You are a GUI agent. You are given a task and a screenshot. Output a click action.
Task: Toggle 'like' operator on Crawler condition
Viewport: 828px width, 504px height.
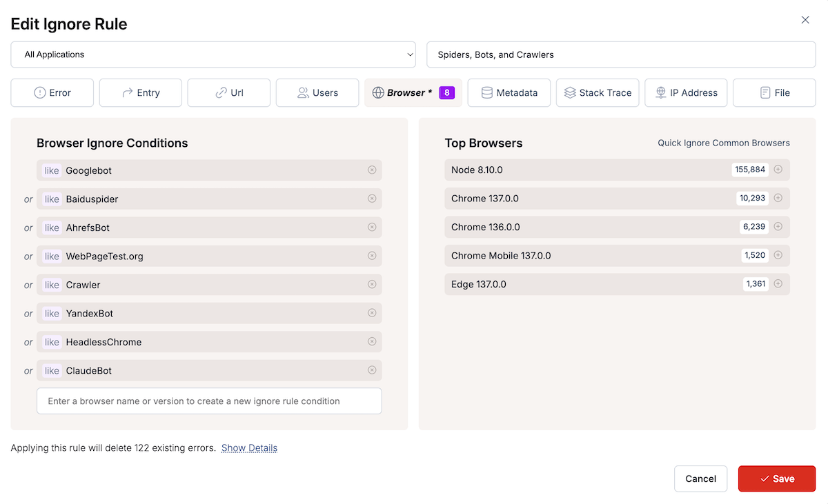tap(52, 285)
